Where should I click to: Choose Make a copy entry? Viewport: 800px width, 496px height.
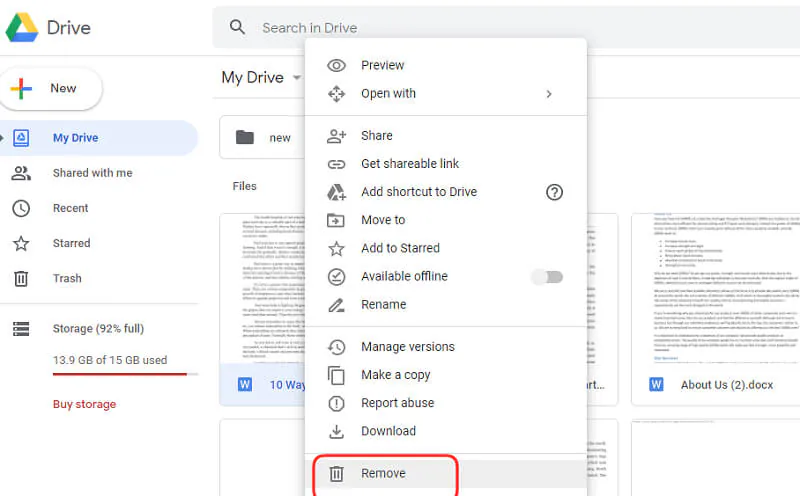446,375
